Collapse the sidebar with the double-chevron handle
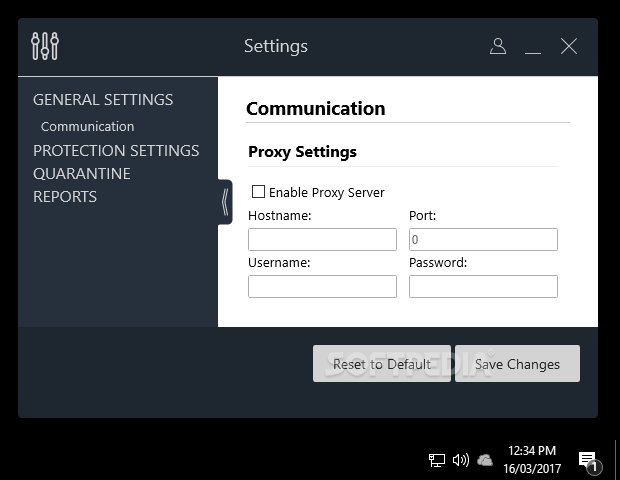This screenshot has width=620, height=480. coord(225,202)
